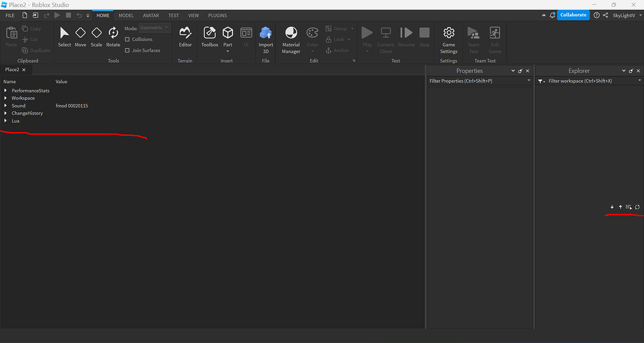644x343 pixels.
Task: Click the redo arrow in quick access bar
Action: coord(47,15)
